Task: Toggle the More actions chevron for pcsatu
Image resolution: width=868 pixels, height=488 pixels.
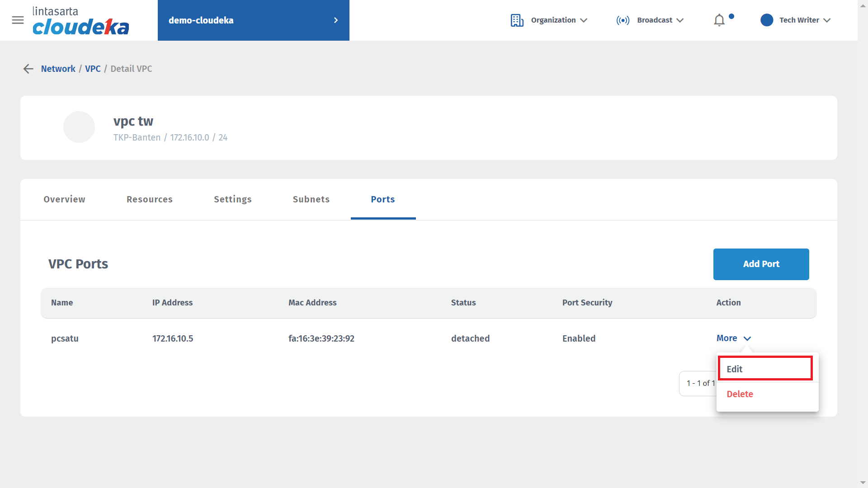Action: tap(747, 338)
